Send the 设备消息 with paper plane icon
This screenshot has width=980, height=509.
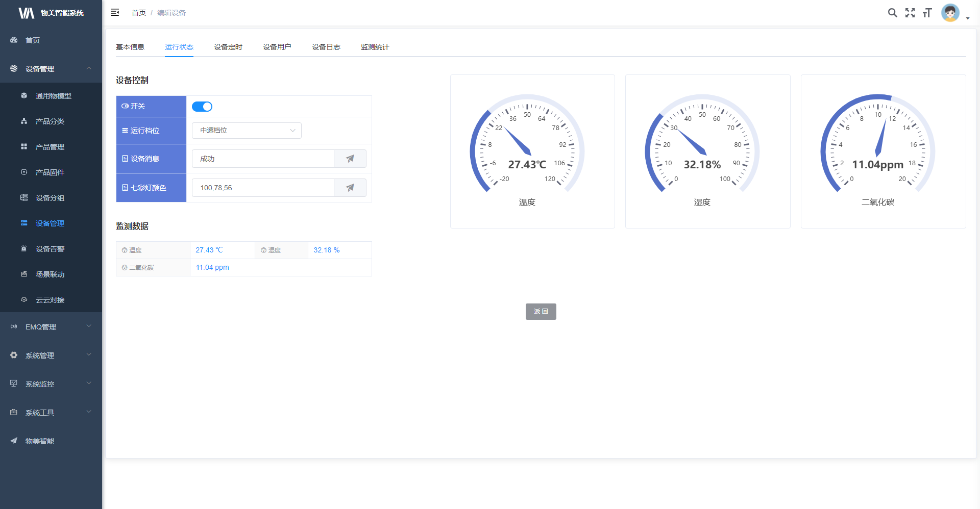(x=350, y=159)
